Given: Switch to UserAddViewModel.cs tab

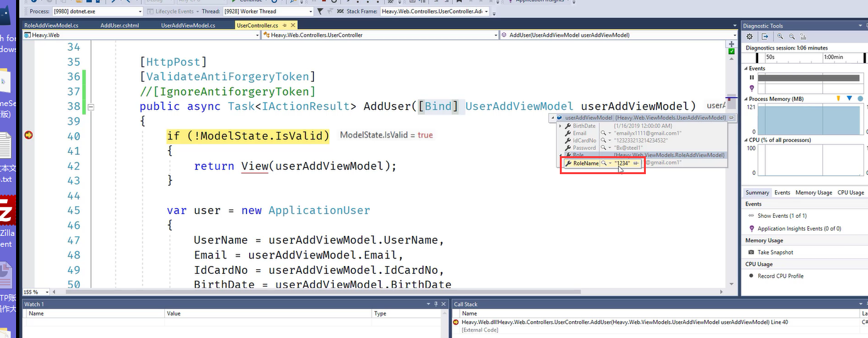Looking at the screenshot, I should pyautogui.click(x=188, y=25).
